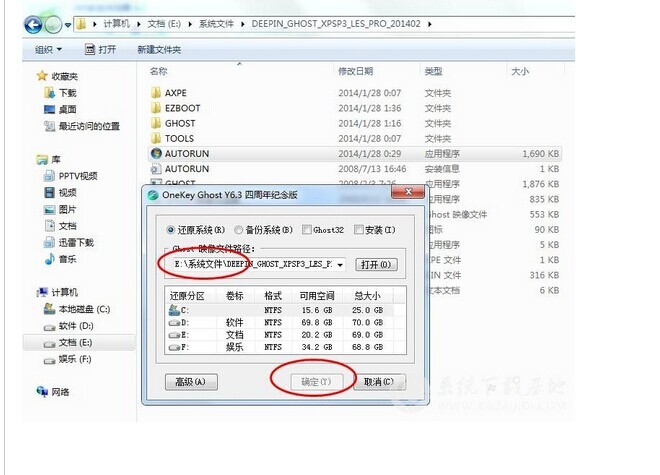Click DEEPIN_GHOST_XPSP3_LES_PRO_201402 breadcrumb segment
This screenshot has width=660, height=475.
tap(336, 24)
